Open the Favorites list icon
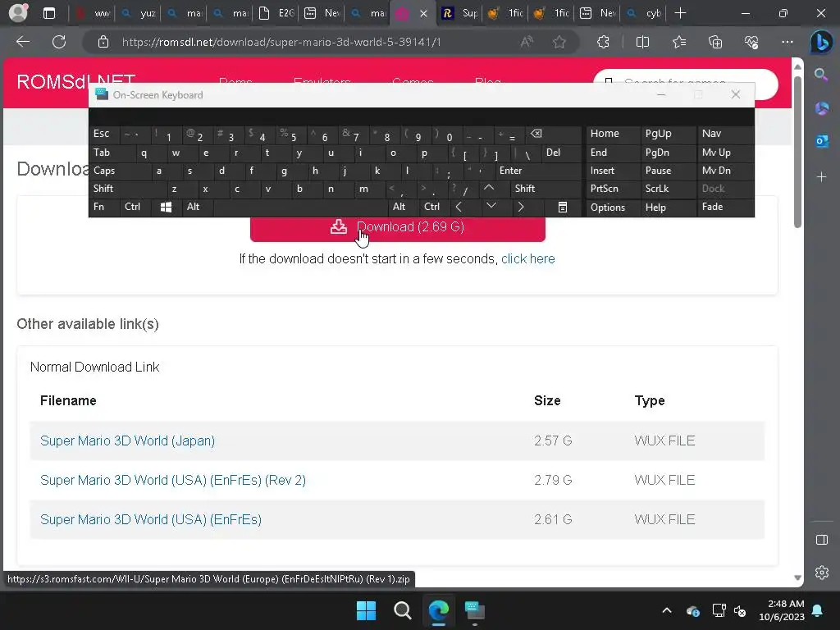The image size is (840, 630). 678,42
